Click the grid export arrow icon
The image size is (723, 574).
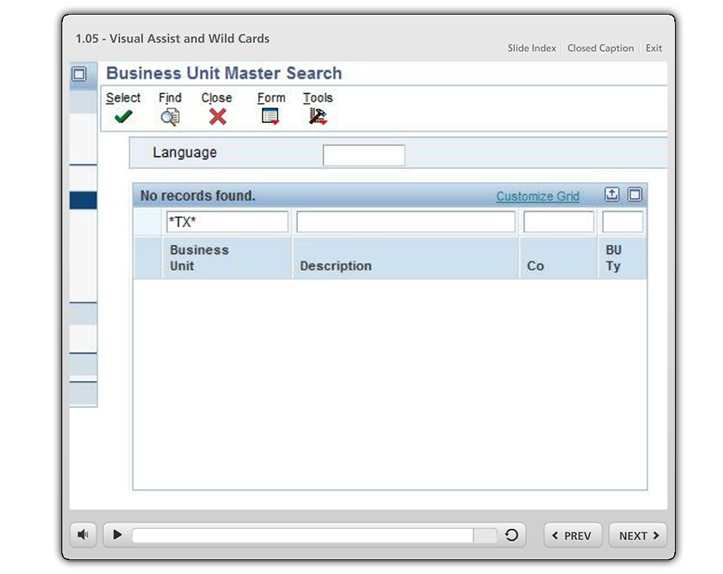(612, 195)
